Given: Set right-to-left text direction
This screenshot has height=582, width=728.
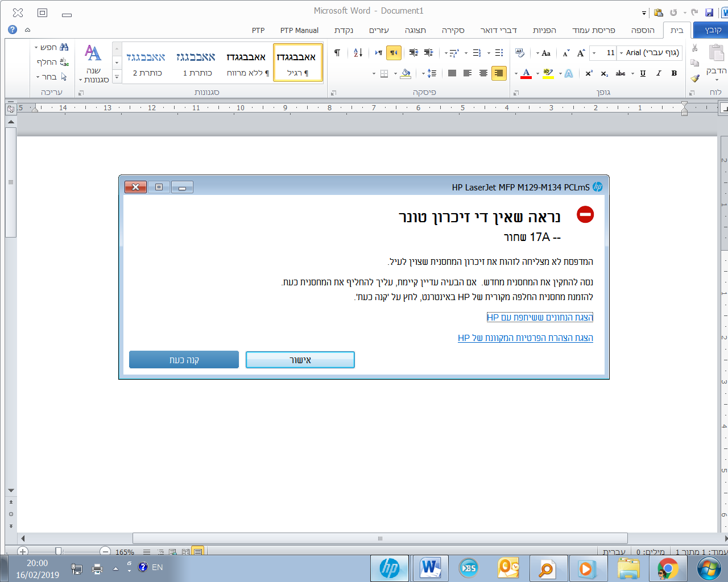Looking at the screenshot, I should [394, 53].
